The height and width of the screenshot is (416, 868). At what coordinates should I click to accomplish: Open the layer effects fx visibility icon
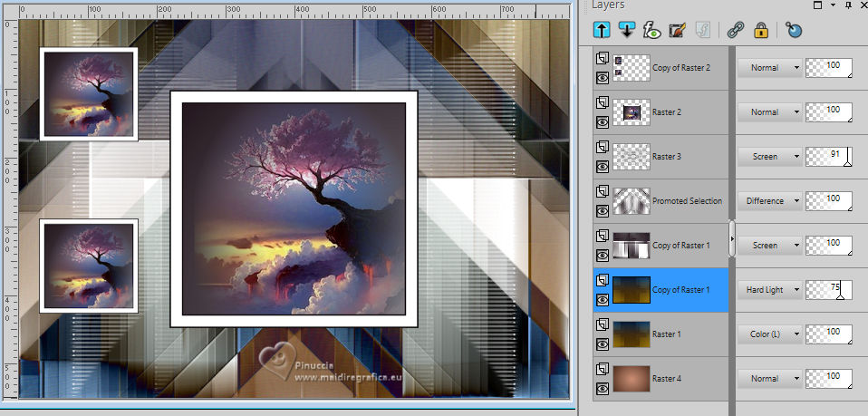[x=652, y=30]
